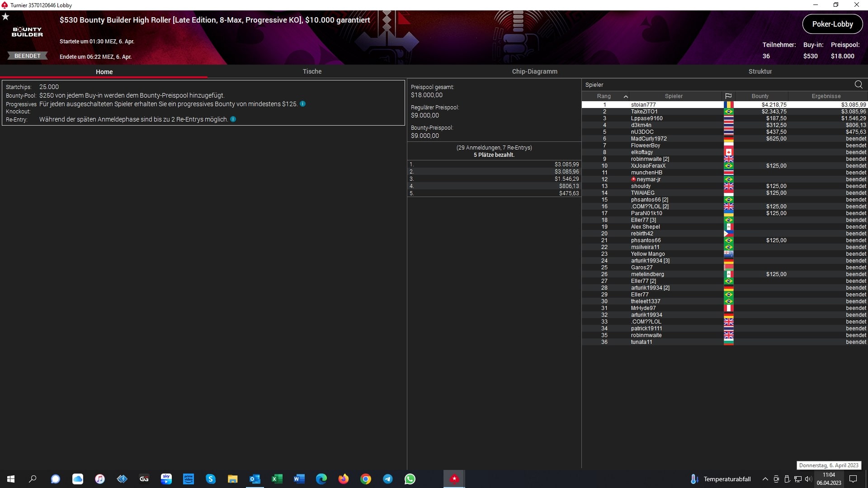Switch to the Tische tab
The image size is (868, 488).
pyautogui.click(x=312, y=71)
